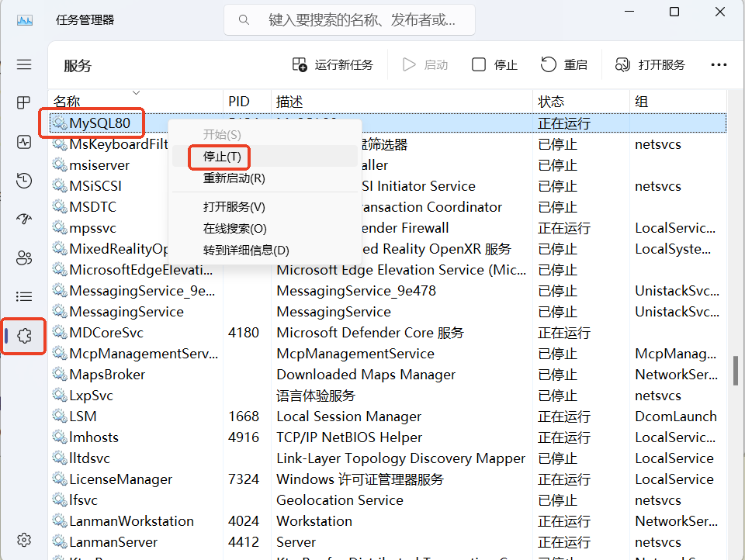Click PID 4180 cell

pyautogui.click(x=244, y=333)
